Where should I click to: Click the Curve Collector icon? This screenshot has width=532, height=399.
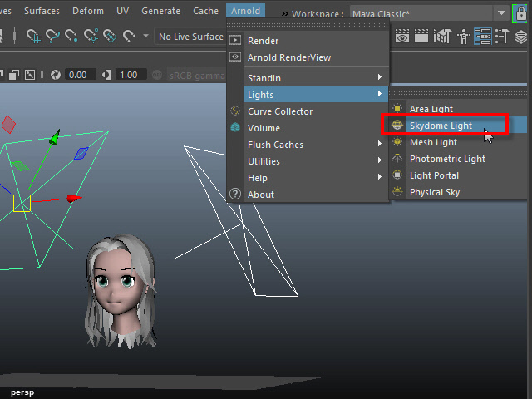click(235, 111)
